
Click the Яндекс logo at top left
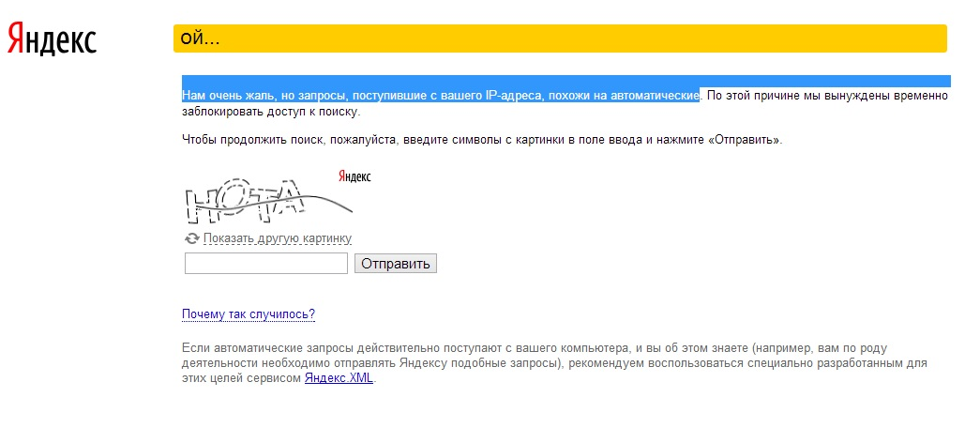(52, 38)
